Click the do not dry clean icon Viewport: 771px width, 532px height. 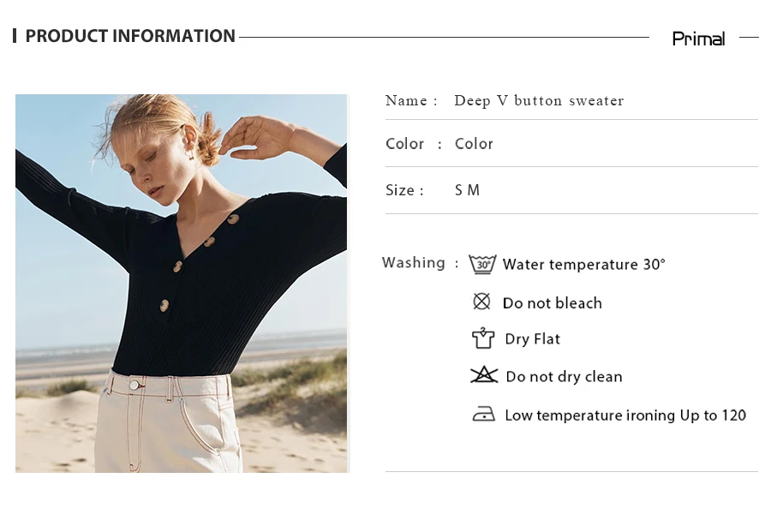(x=484, y=375)
